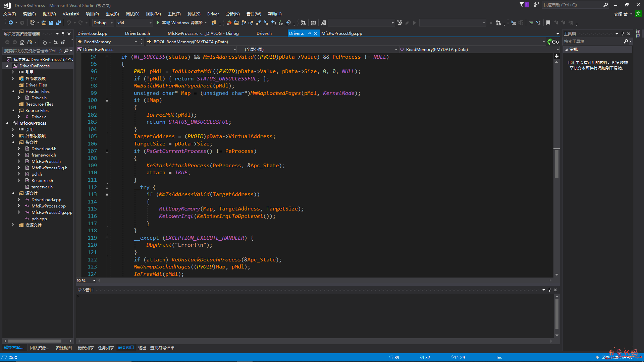The width and height of the screenshot is (644, 362).
Task: Open the 输出 tab at the bottom
Action: (142, 348)
